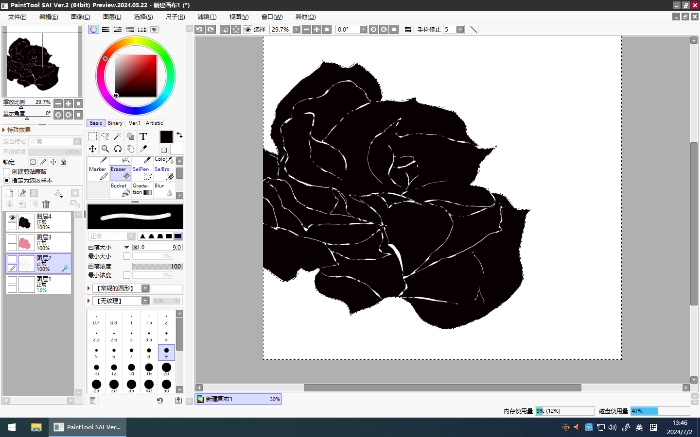Select the Move tool
Viewport: 700px width, 437px height.
(92, 148)
